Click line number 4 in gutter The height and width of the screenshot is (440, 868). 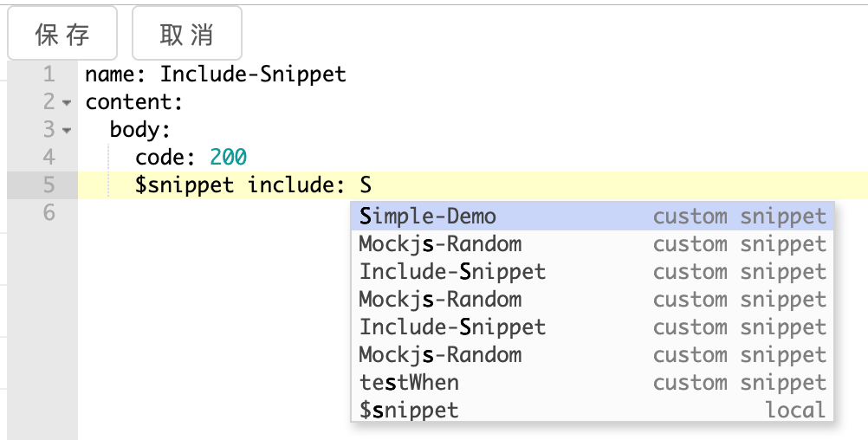pyautogui.click(x=49, y=158)
